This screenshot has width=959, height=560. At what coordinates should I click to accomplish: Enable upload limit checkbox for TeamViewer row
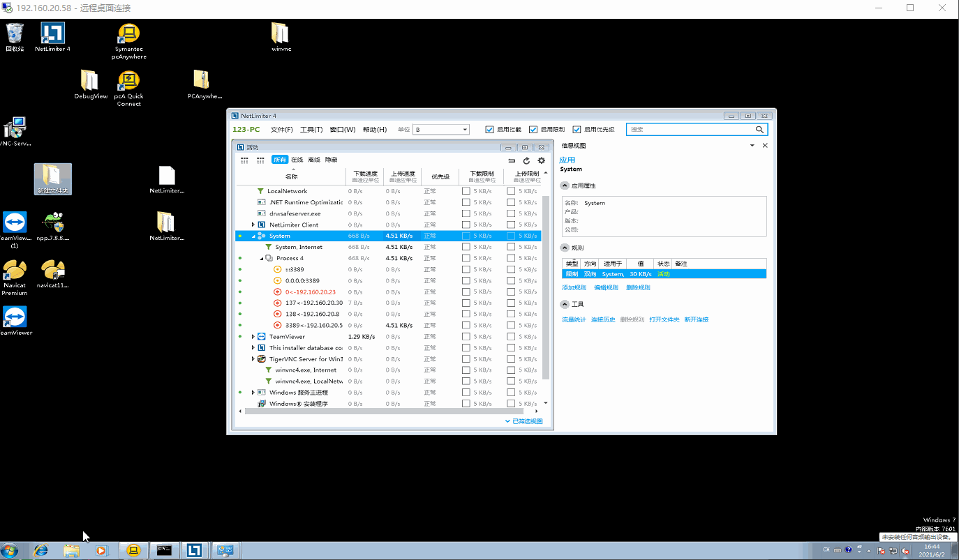coord(511,337)
